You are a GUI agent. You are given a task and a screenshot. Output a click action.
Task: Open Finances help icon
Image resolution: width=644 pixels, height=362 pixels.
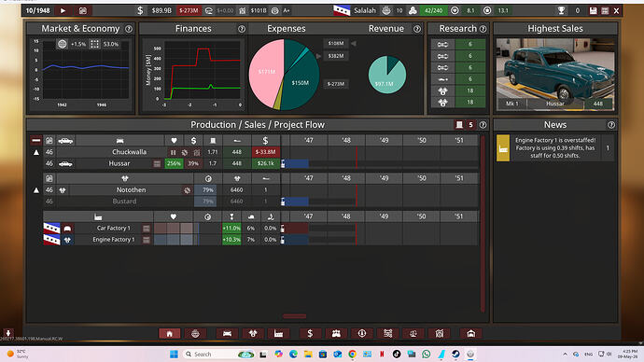242,29
